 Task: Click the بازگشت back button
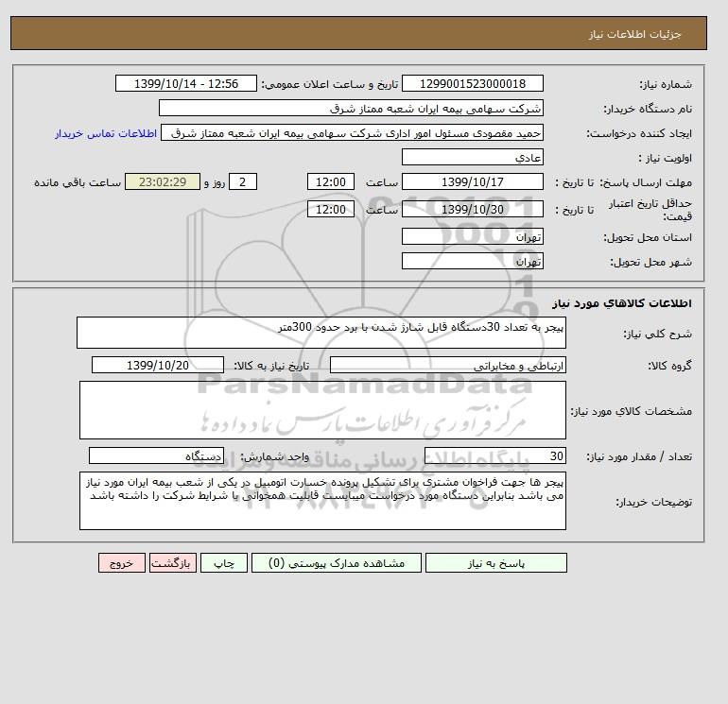coord(173,563)
